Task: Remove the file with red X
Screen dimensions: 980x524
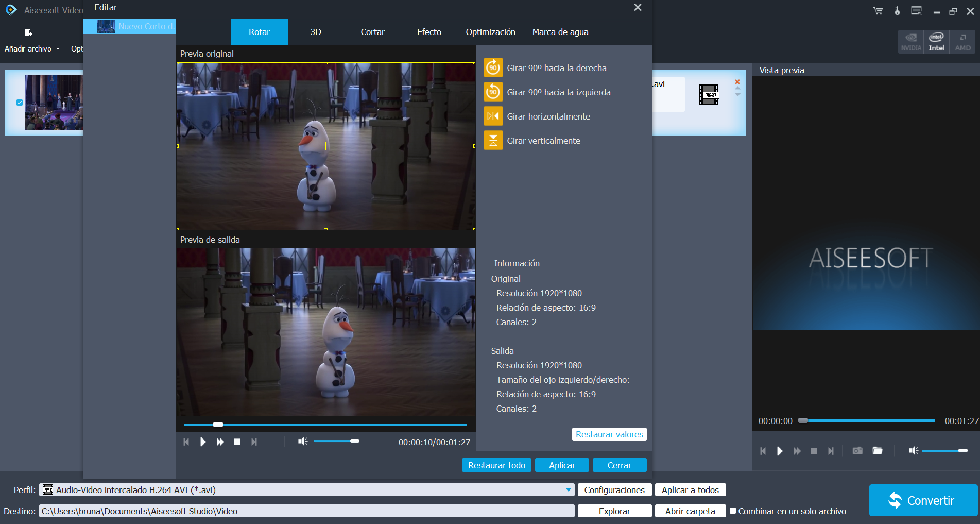Action: click(737, 82)
